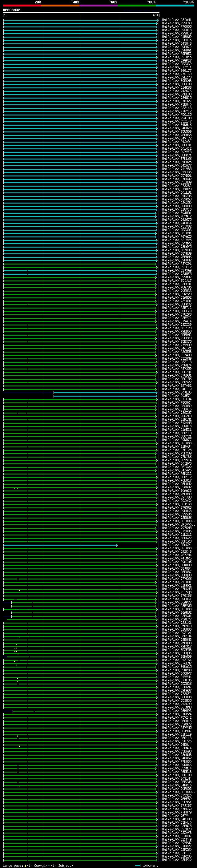Select the UniRef100_B1K1L9 label
197x868 pixels.
pyautogui.click(x=176, y=735)
